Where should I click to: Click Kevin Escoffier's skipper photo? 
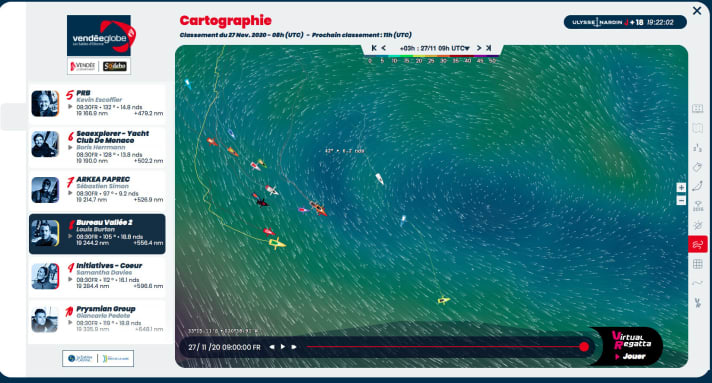pos(45,104)
